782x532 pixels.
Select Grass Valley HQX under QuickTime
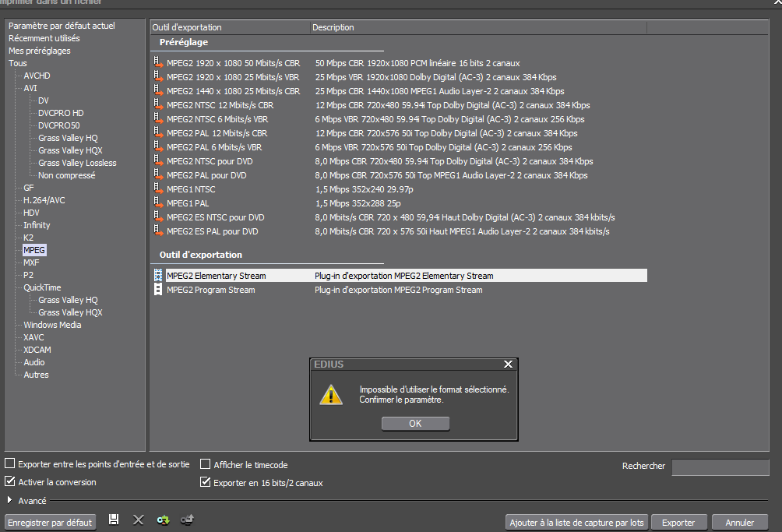pyautogui.click(x=70, y=312)
